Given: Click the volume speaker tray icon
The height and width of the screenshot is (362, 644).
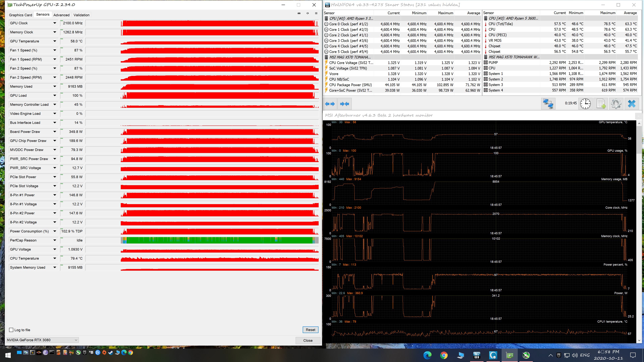Looking at the screenshot, I should [x=575, y=355].
